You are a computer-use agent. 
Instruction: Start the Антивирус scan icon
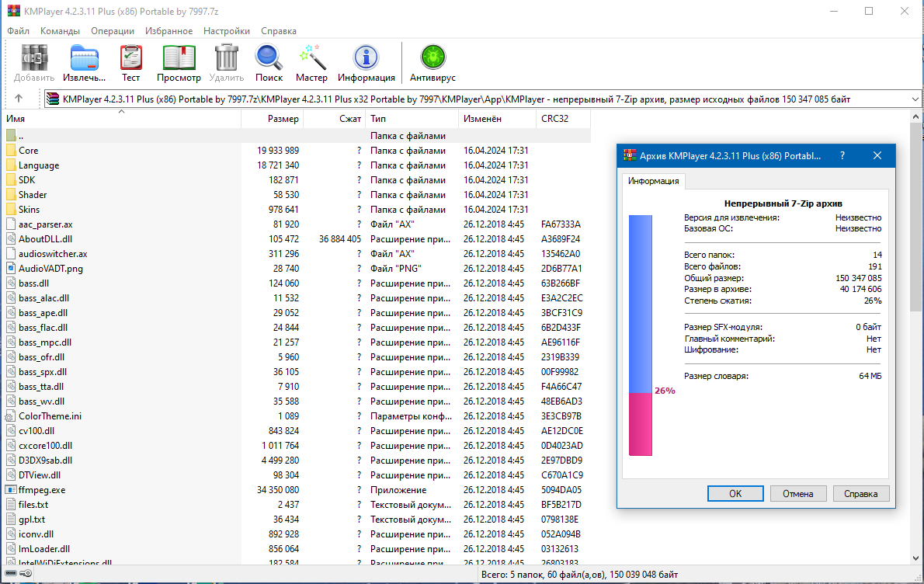pyautogui.click(x=432, y=58)
